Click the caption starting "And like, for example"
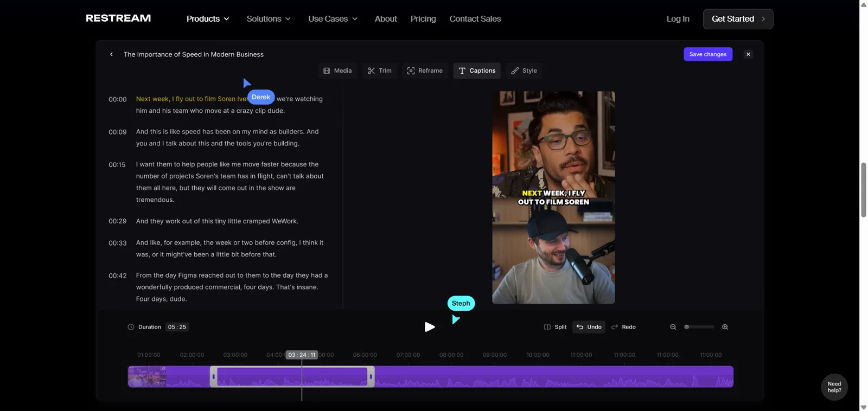 [x=230, y=248]
